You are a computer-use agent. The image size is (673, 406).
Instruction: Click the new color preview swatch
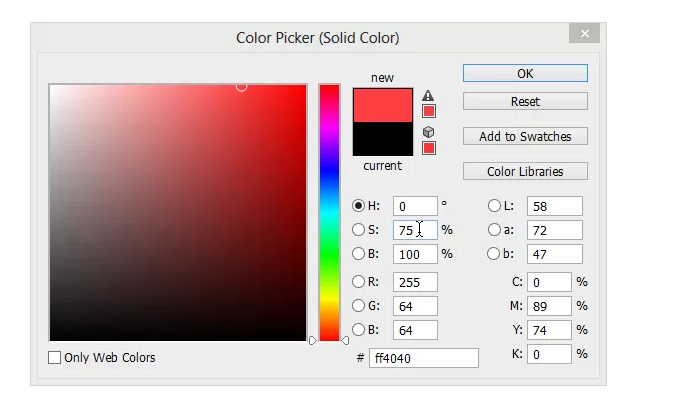point(383,105)
